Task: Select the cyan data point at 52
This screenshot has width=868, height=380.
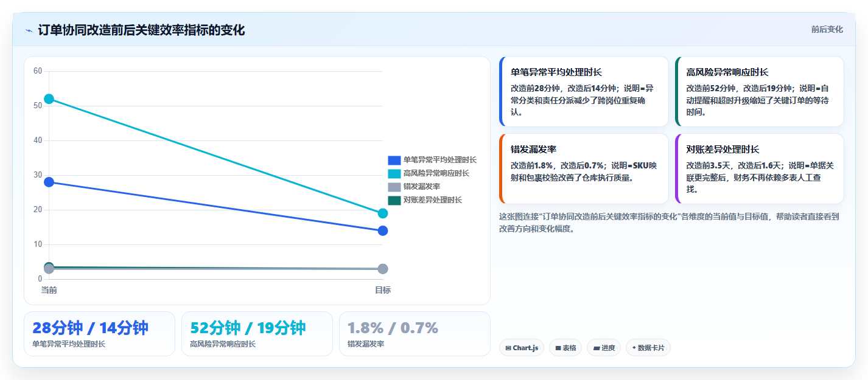Action: (49, 98)
